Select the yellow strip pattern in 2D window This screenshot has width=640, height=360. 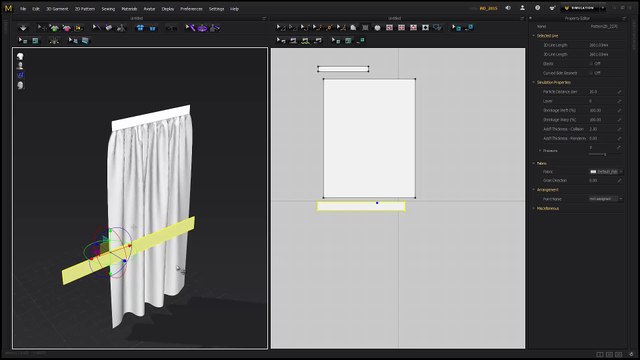(361, 206)
